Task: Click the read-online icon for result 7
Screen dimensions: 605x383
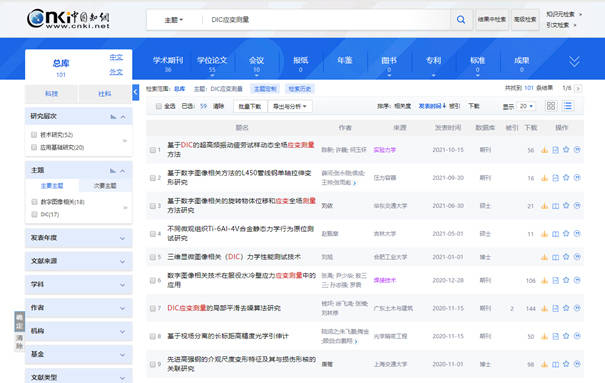Action: click(x=555, y=308)
